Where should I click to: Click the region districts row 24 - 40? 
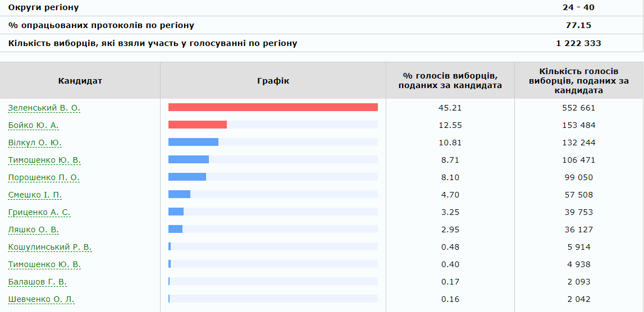[x=578, y=8]
